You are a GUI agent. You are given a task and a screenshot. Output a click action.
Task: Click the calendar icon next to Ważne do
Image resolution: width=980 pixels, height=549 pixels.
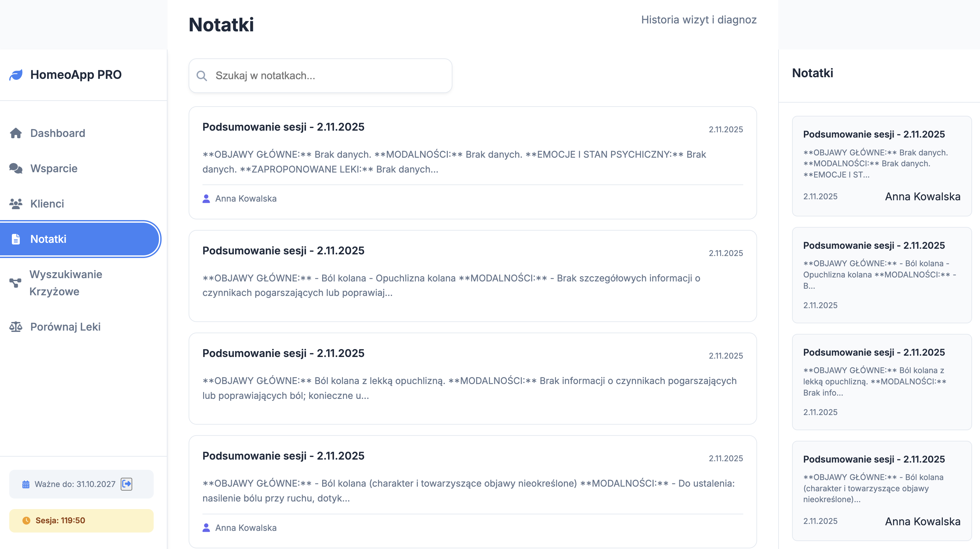click(x=25, y=484)
